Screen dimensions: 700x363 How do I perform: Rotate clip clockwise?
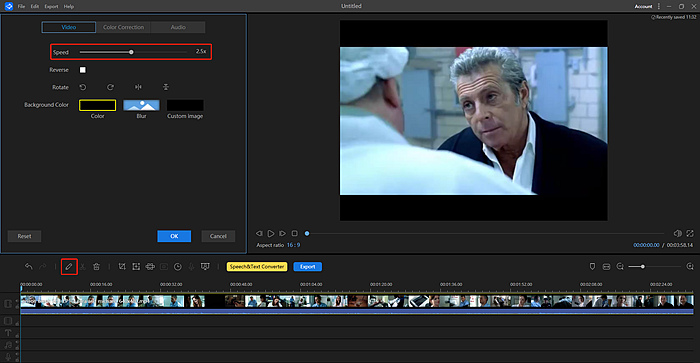tap(110, 87)
